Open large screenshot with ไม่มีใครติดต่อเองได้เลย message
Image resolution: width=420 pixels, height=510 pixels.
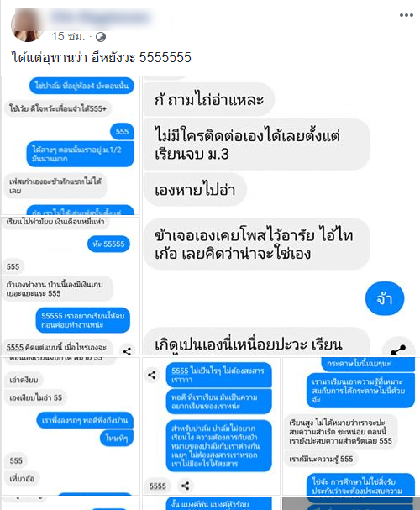281,215
